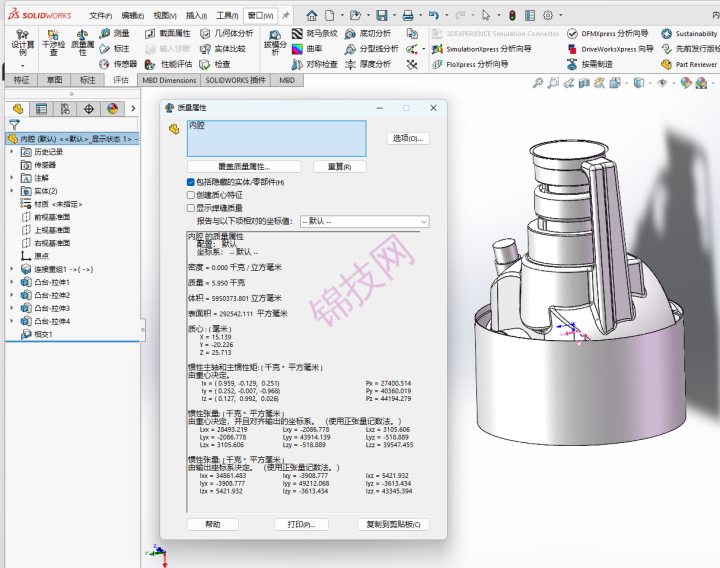Open the coordinate system 默认 dropdown

click(365, 221)
